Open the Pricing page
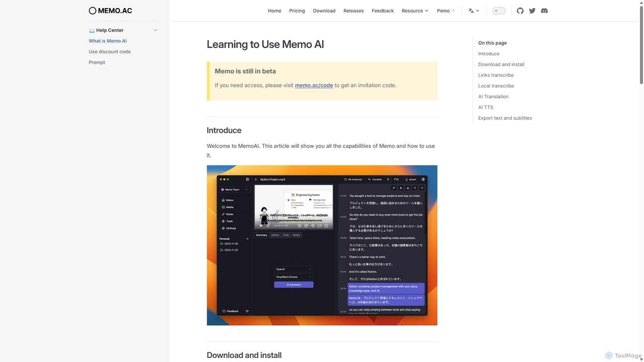Screen dimensions: 644x362 (x=297, y=11)
